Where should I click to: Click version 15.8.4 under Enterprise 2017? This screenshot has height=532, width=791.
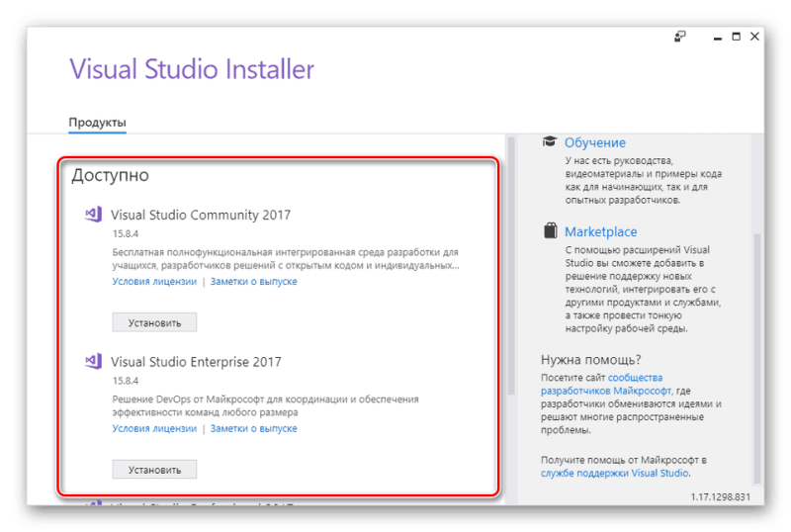coord(126,381)
